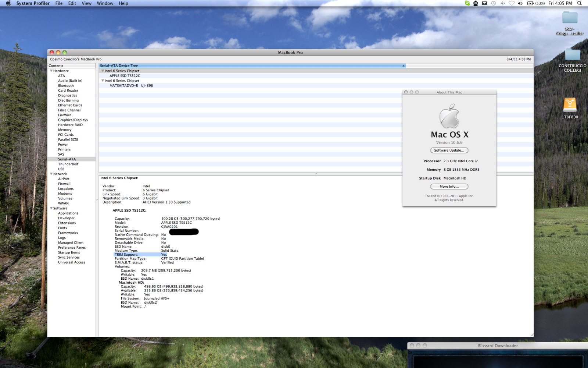Select PCI Cards in sidebar
588x368 pixels.
(x=66, y=135)
